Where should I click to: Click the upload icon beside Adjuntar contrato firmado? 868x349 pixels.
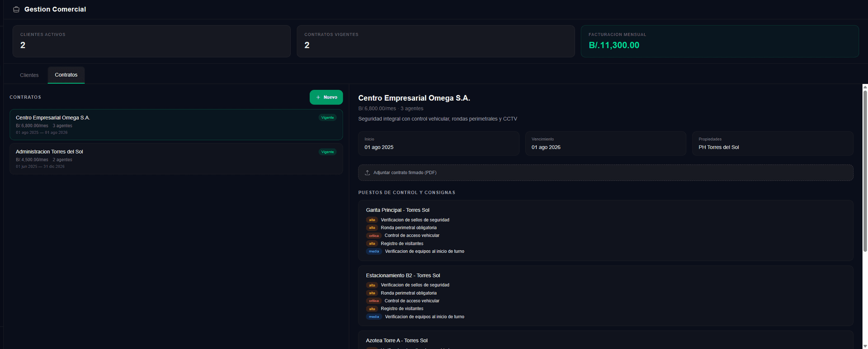pos(368,172)
